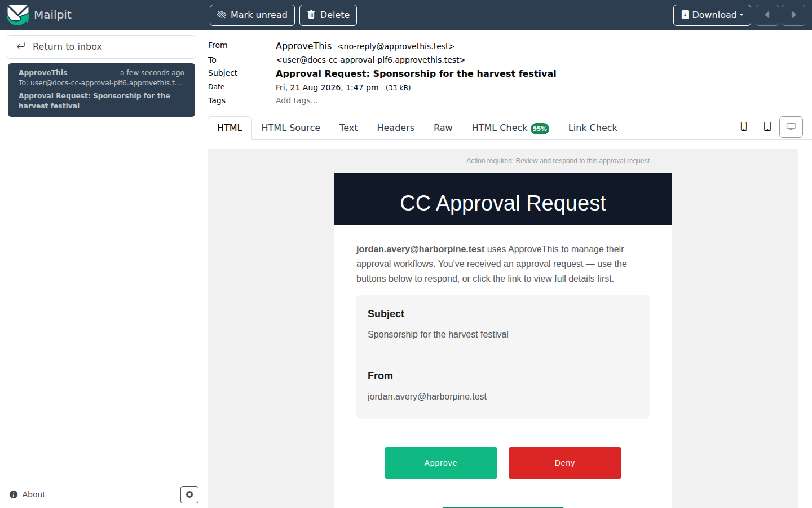Switch to desktop preview size
Image resolution: width=812 pixels, height=508 pixels.
(x=791, y=127)
